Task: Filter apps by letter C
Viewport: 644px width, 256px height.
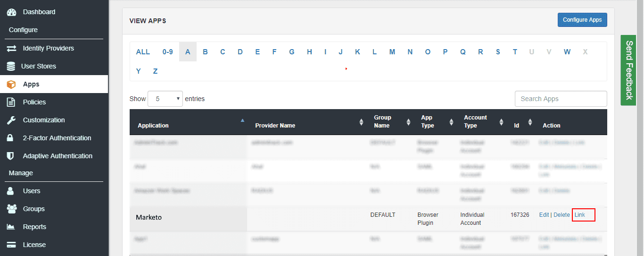Action: pyautogui.click(x=223, y=52)
